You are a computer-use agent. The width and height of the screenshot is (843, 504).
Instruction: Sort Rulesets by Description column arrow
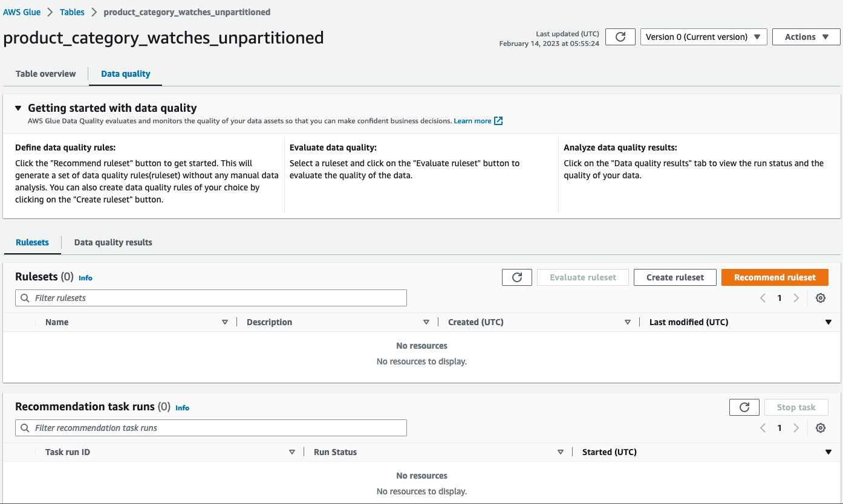click(x=426, y=322)
